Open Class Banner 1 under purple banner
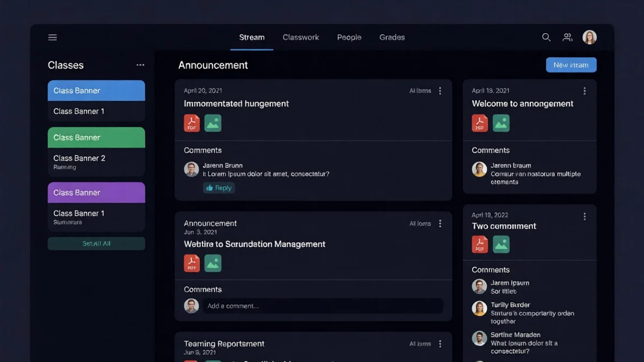The height and width of the screenshot is (362, 644). coord(97,217)
